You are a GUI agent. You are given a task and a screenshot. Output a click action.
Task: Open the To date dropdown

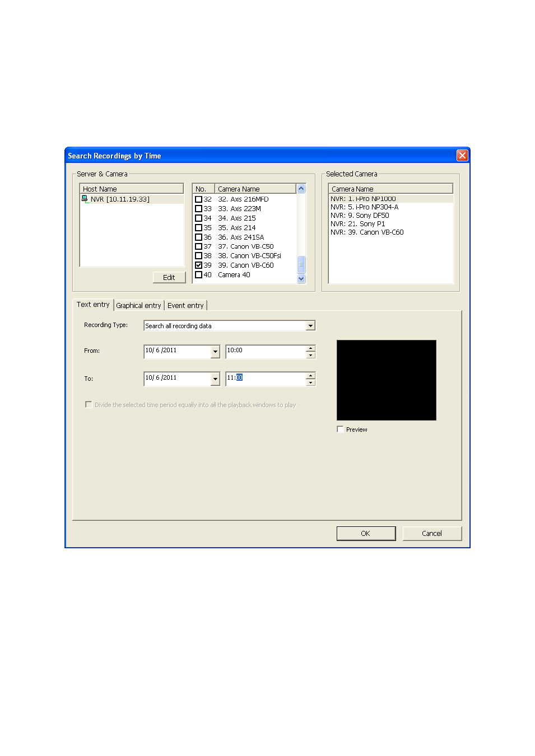[215, 379]
